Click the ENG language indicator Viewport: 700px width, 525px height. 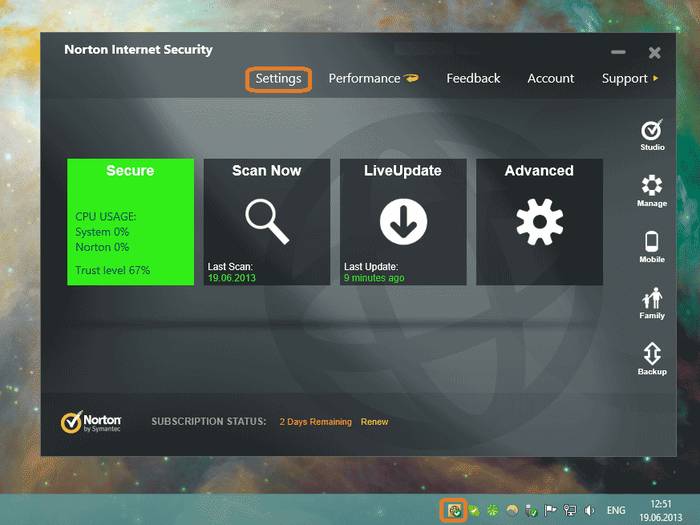(616, 510)
